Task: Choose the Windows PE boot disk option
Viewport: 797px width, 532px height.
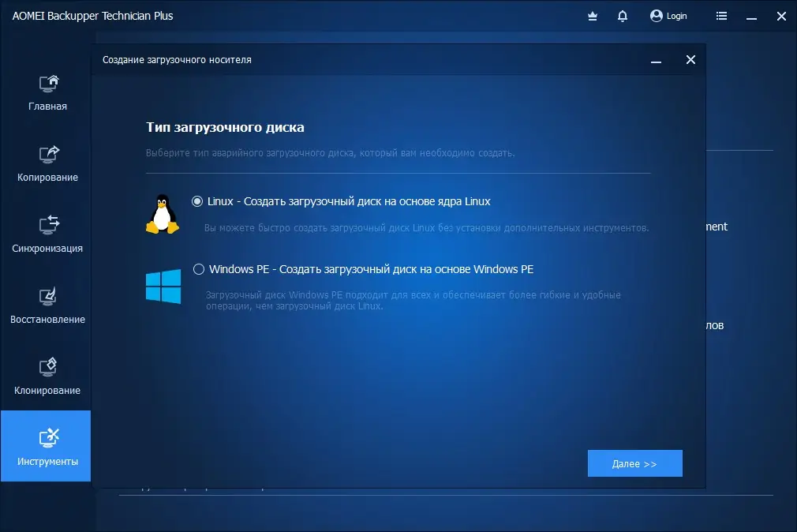Action: 199,269
